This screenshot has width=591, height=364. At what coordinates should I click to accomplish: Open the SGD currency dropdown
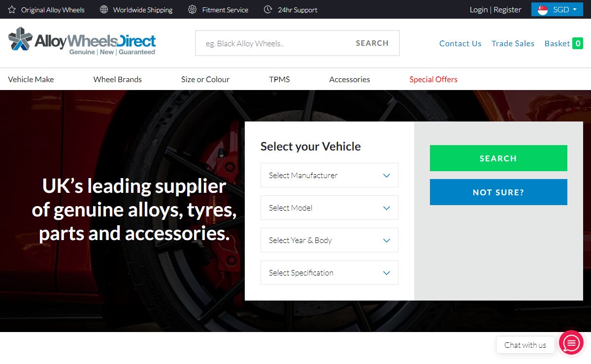[x=557, y=10]
